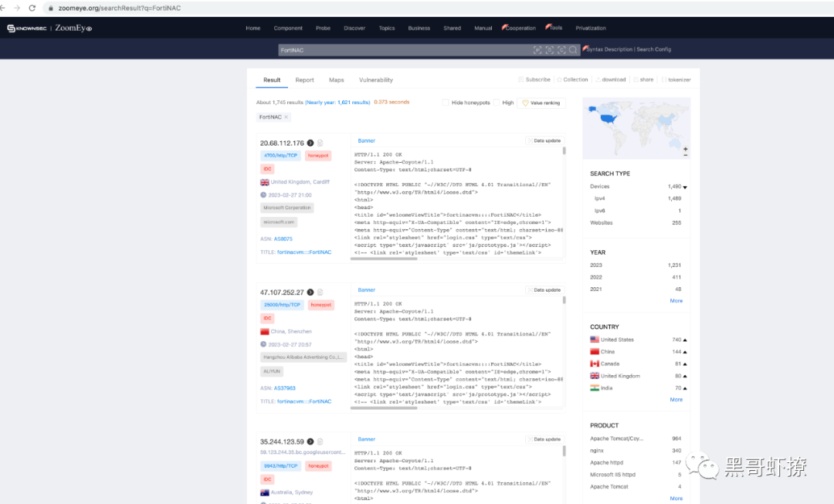Zoom out the world map with minus

[x=686, y=155]
